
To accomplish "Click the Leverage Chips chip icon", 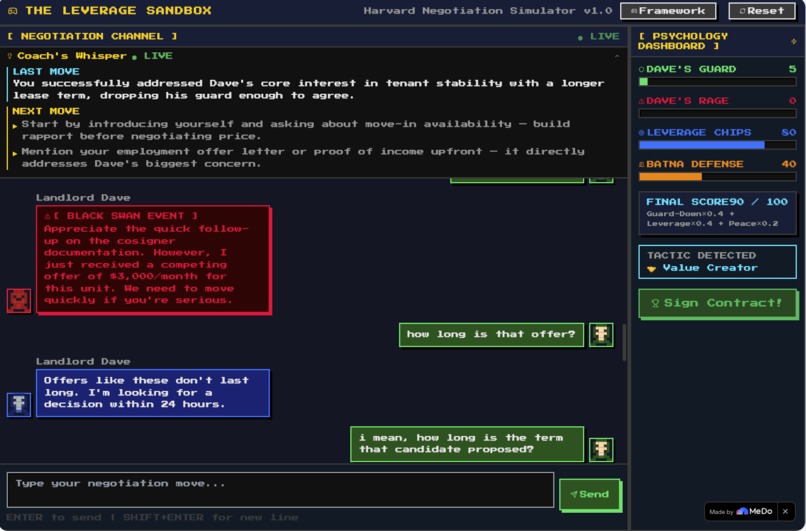I will click(x=641, y=133).
